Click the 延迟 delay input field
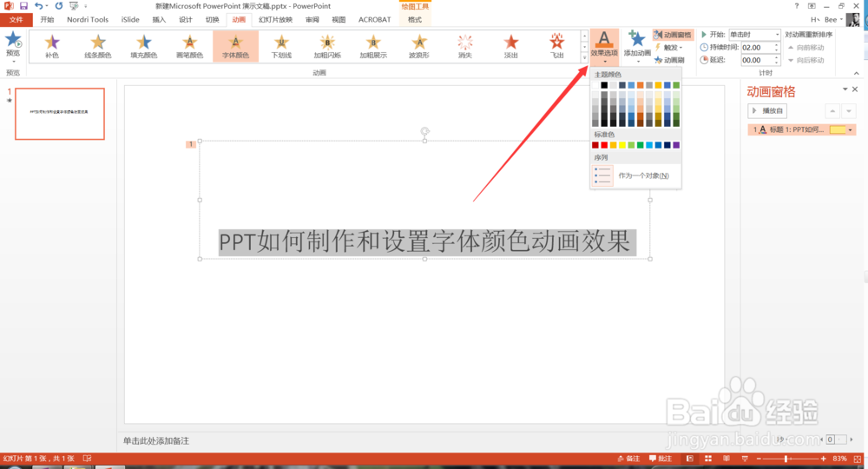Viewport: 868px width, 469px height. tap(757, 60)
